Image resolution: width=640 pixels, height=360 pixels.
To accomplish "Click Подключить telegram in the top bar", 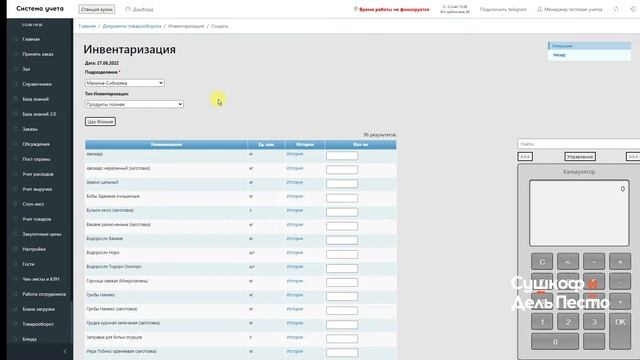I will click(503, 9).
